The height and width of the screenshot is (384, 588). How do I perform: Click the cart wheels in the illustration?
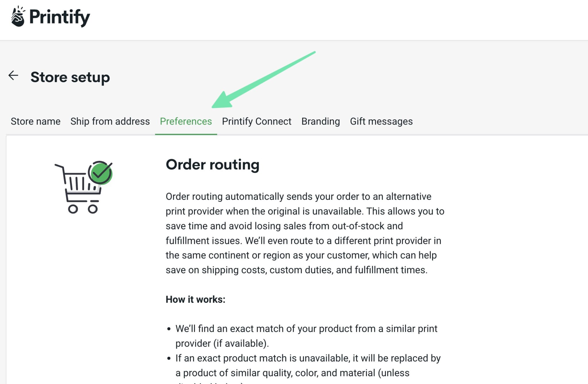pos(83,209)
